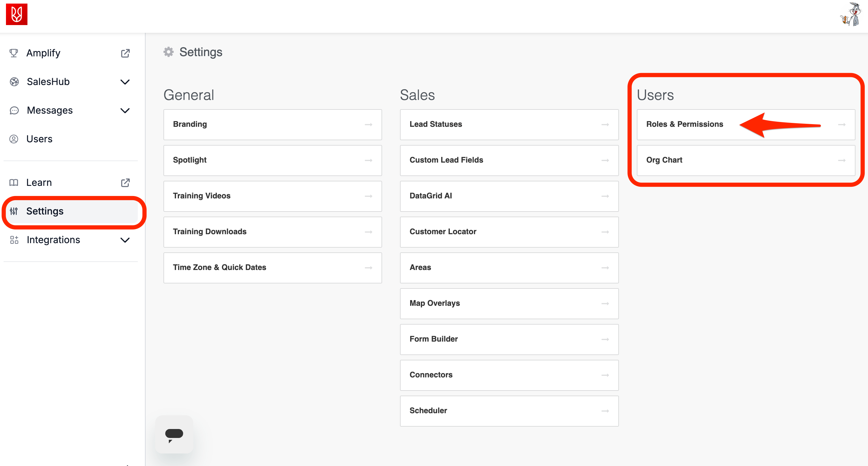Open the chat widget bubble
This screenshot has height=466, width=868.
(x=174, y=434)
